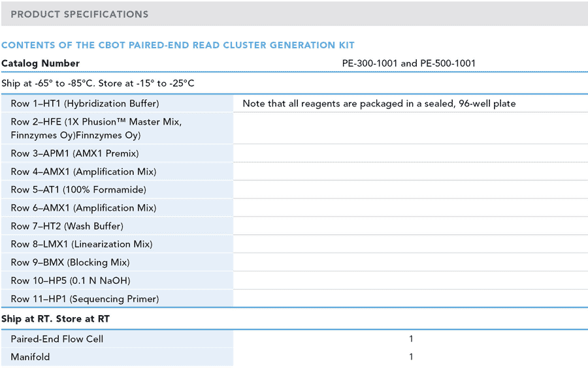588x368 pixels.
Task: Select the cBot Paired-End kit contents heading
Action: click(x=178, y=45)
